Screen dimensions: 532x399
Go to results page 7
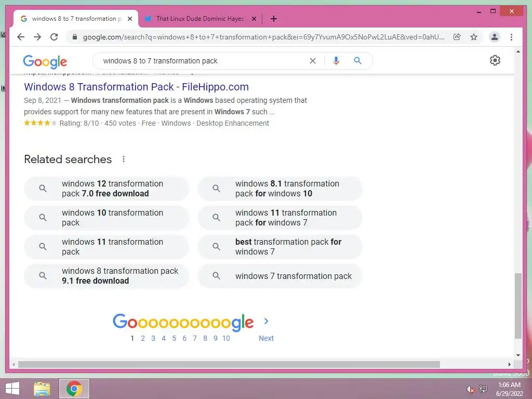195,338
